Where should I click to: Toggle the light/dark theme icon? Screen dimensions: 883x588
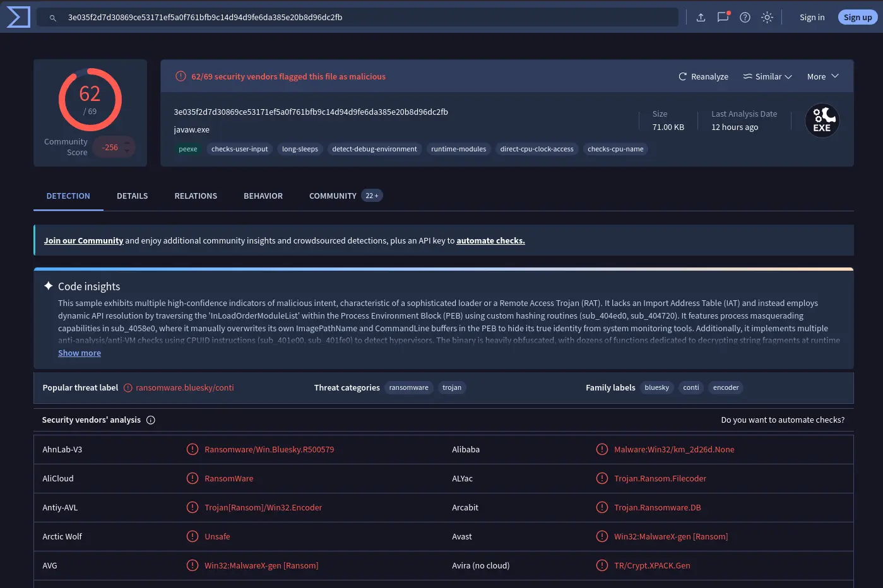tap(767, 18)
